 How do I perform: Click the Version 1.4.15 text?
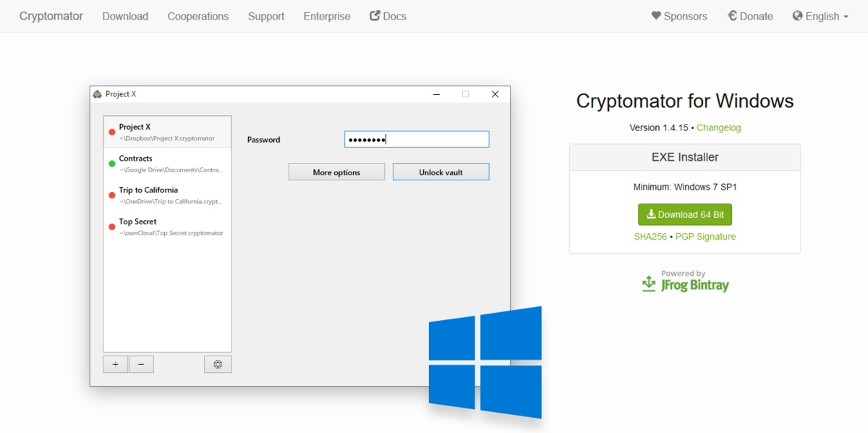pyautogui.click(x=658, y=127)
